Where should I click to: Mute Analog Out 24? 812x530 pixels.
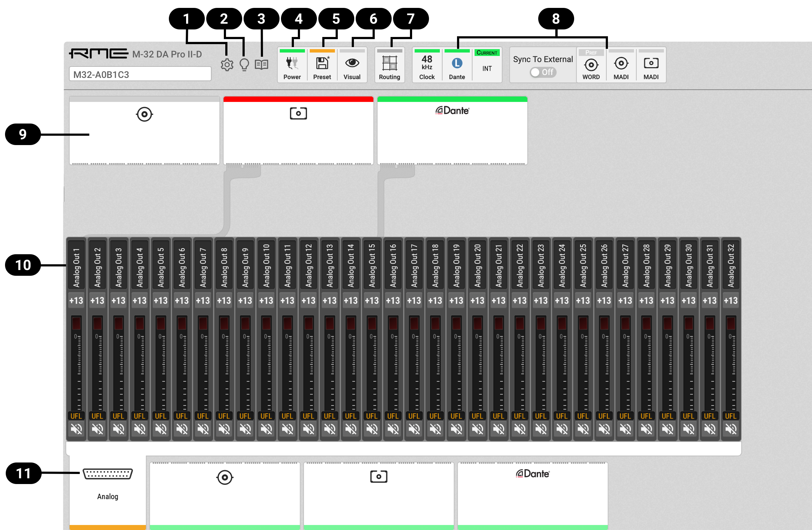[x=562, y=429]
